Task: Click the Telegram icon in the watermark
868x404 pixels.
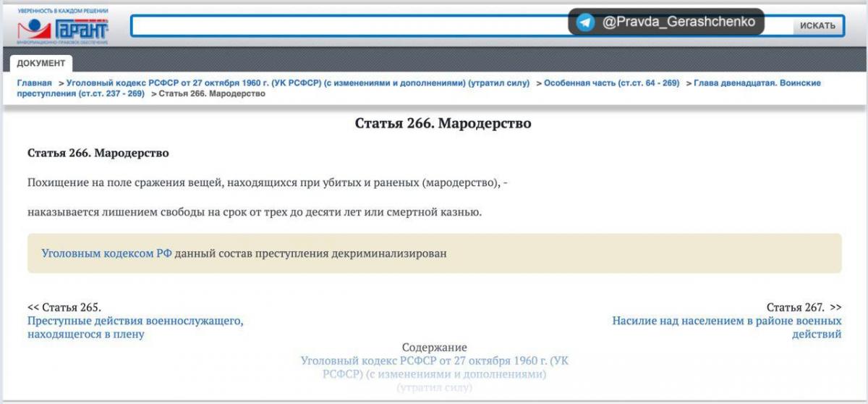Action: (x=586, y=22)
